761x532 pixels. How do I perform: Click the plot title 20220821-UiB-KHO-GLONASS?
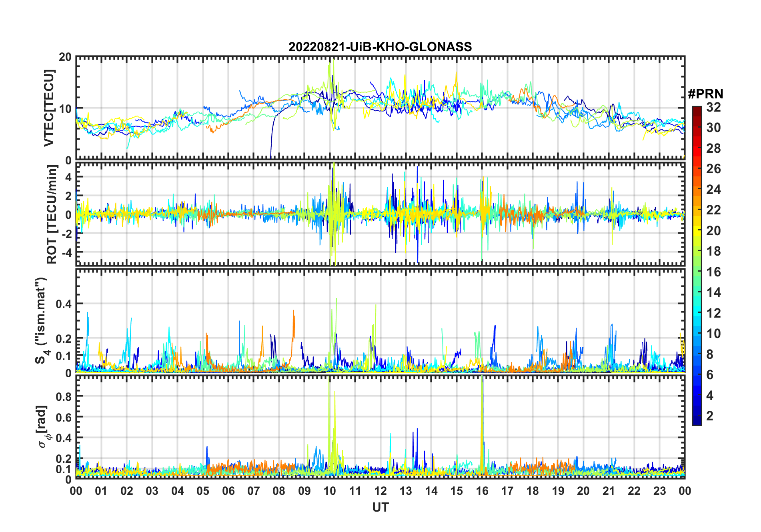(x=380, y=47)
